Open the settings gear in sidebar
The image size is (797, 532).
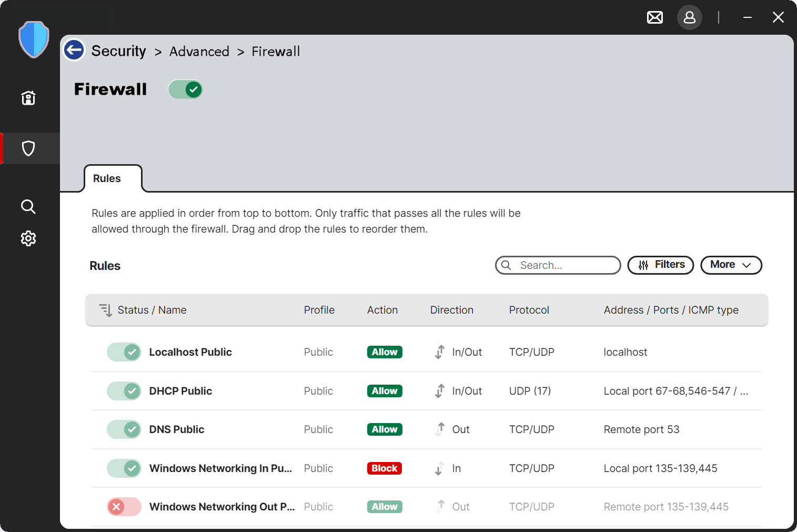coord(28,238)
